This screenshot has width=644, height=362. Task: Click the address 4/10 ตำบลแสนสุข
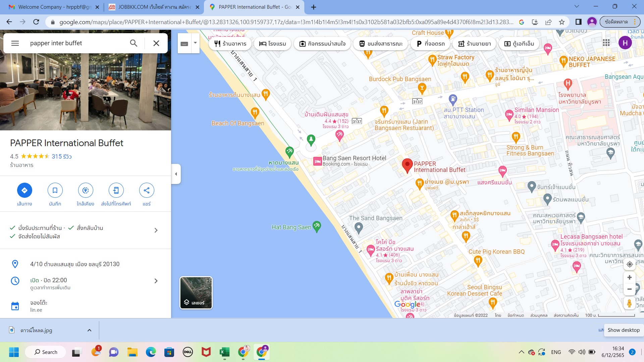click(x=75, y=264)
